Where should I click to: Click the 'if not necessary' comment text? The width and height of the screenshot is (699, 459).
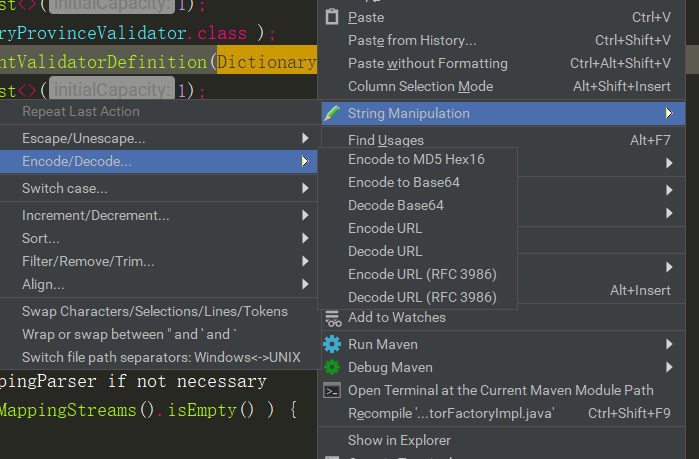click(x=187, y=381)
